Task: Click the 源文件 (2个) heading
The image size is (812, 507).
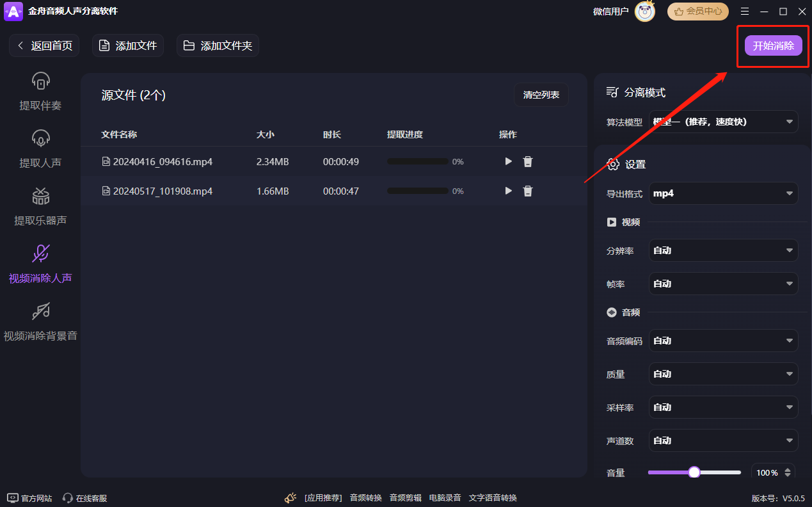Action: coord(134,95)
